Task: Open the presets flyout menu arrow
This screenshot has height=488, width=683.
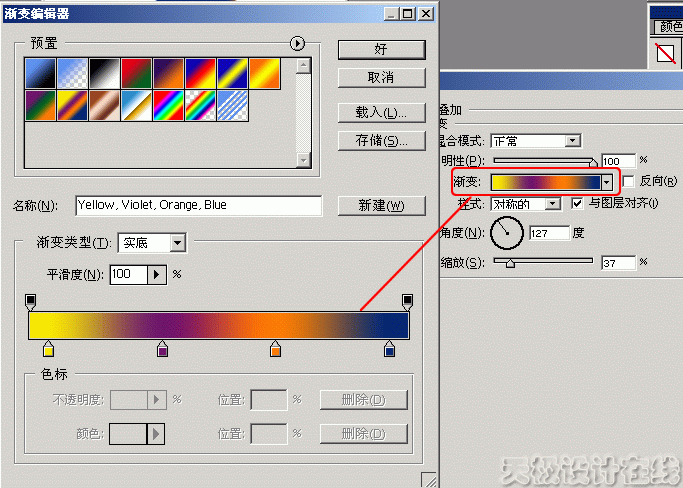Action: coord(297,43)
